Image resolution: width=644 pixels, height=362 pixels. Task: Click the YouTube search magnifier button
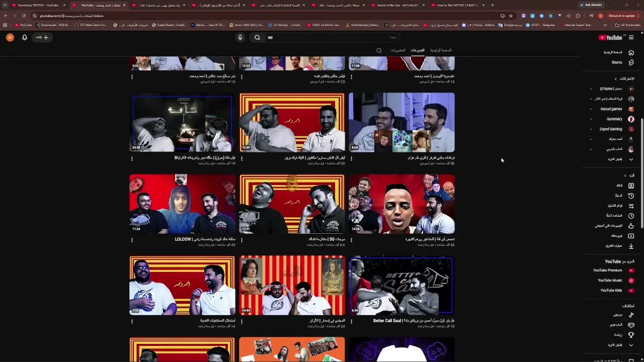(x=257, y=37)
